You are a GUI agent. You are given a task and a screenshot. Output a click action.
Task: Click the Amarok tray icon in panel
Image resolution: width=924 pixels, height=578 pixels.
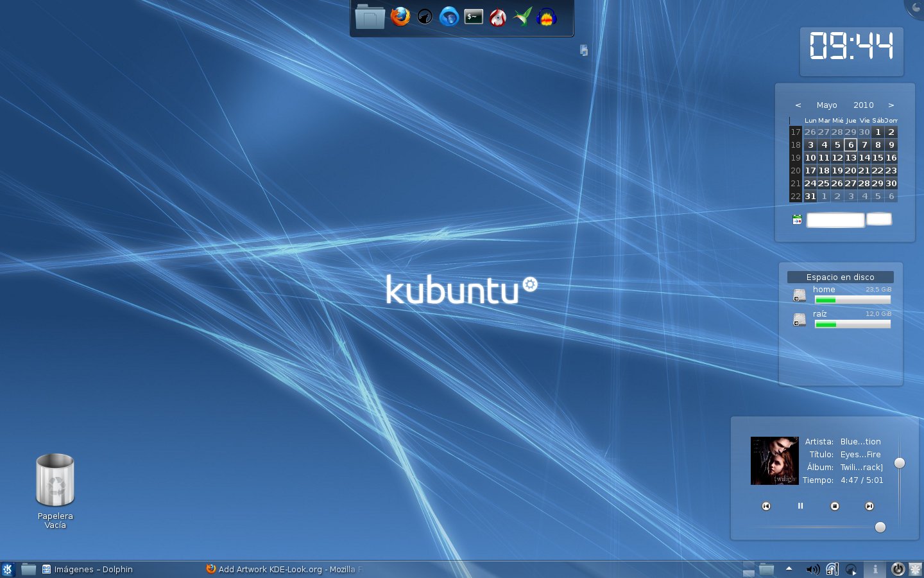(851, 569)
